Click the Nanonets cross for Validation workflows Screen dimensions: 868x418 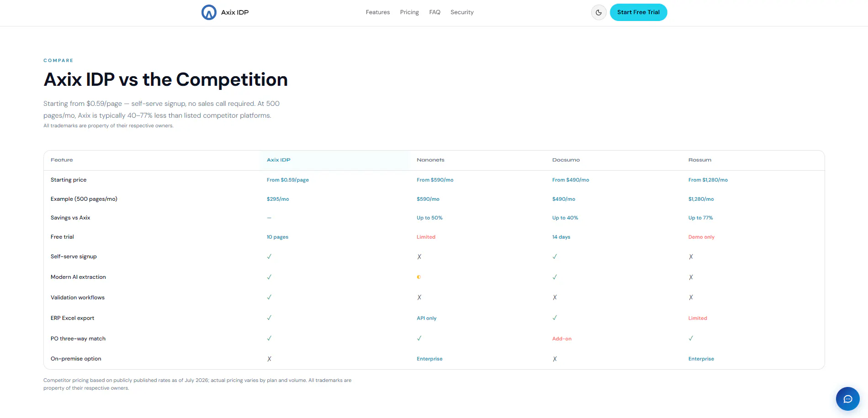(419, 298)
